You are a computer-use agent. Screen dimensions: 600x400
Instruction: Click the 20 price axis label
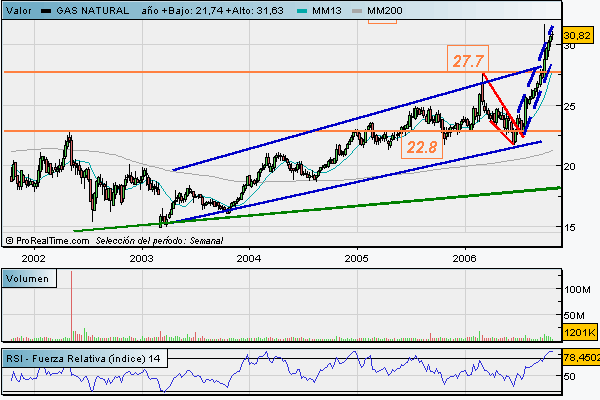coord(569,167)
